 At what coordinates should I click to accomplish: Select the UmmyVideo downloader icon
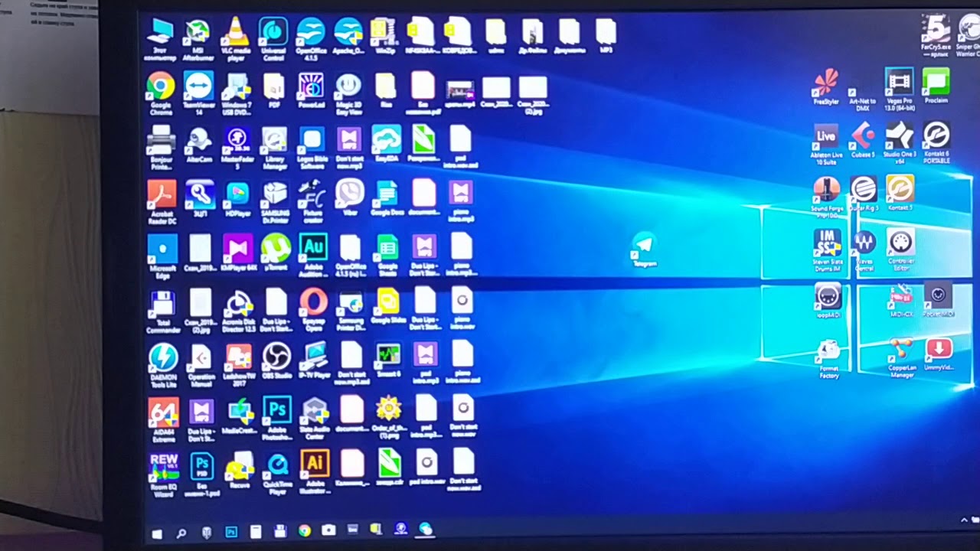pyautogui.click(x=939, y=355)
